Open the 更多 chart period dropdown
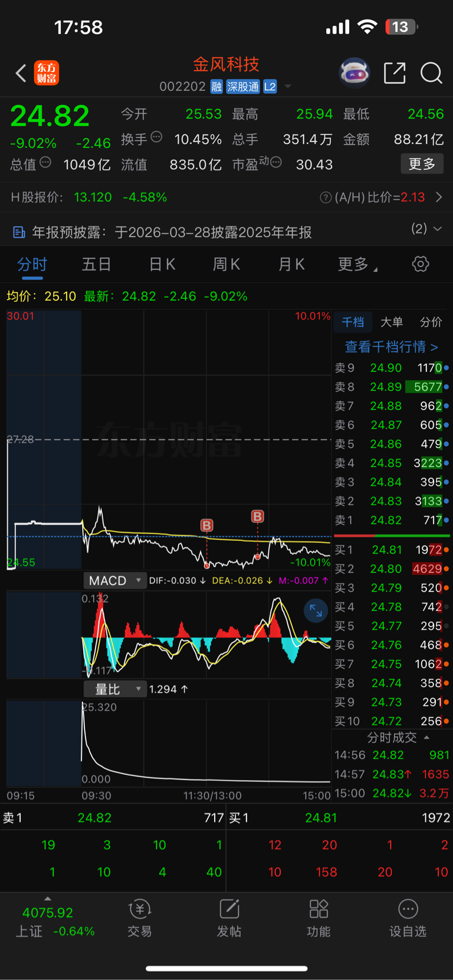This screenshot has width=453, height=980. coord(357,264)
